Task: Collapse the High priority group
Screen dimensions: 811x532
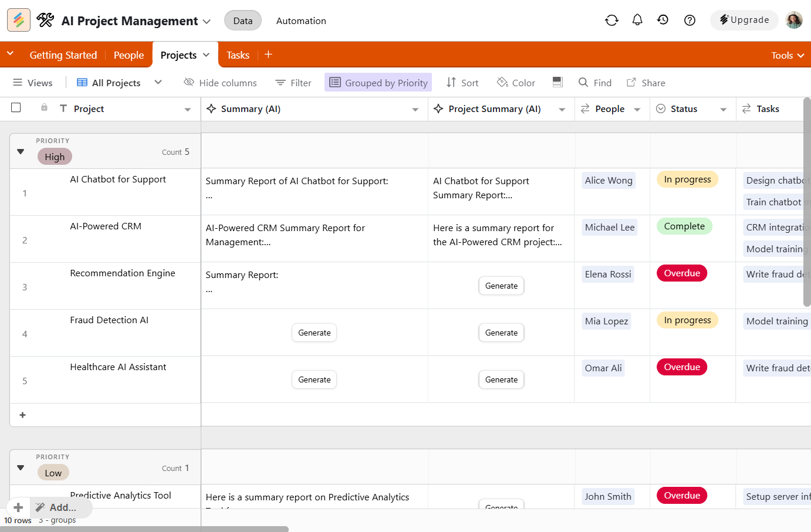Action: click(21, 152)
